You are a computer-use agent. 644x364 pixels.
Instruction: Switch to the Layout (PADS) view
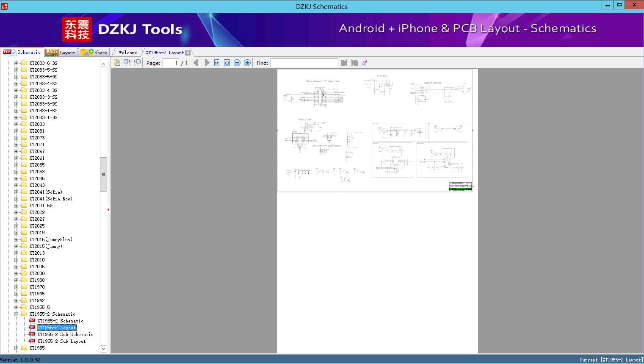point(61,52)
